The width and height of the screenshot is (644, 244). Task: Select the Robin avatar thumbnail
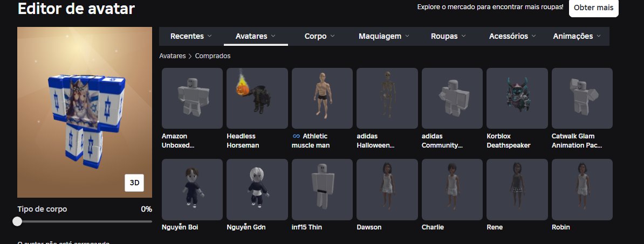tap(582, 190)
